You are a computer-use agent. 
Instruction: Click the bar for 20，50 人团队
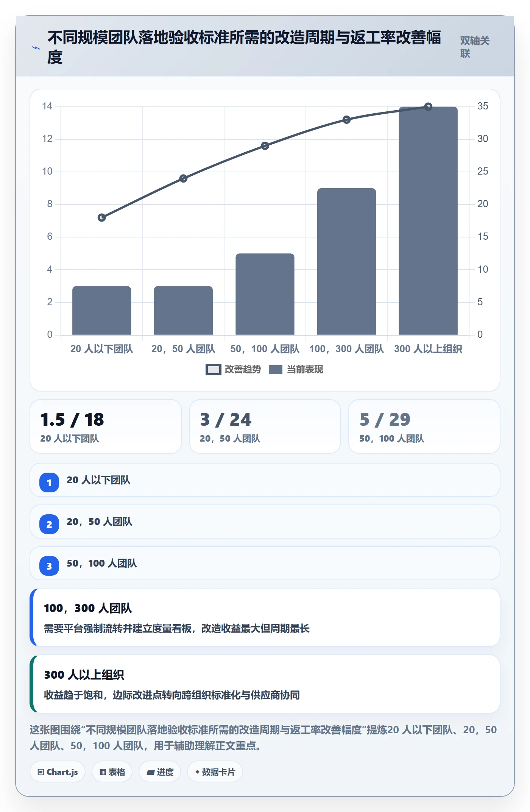pos(183,311)
